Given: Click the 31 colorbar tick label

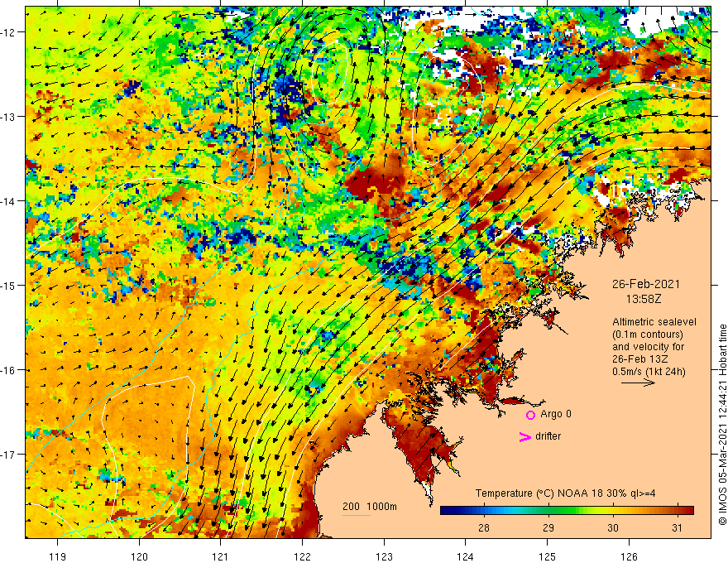Looking at the screenshot, I should (x=677, y=527).
